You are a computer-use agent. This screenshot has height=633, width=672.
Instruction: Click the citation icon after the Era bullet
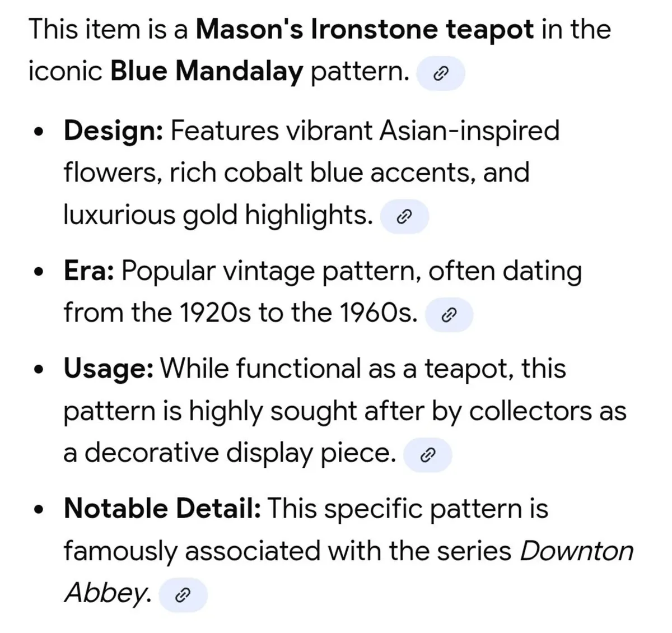(450, 314)
